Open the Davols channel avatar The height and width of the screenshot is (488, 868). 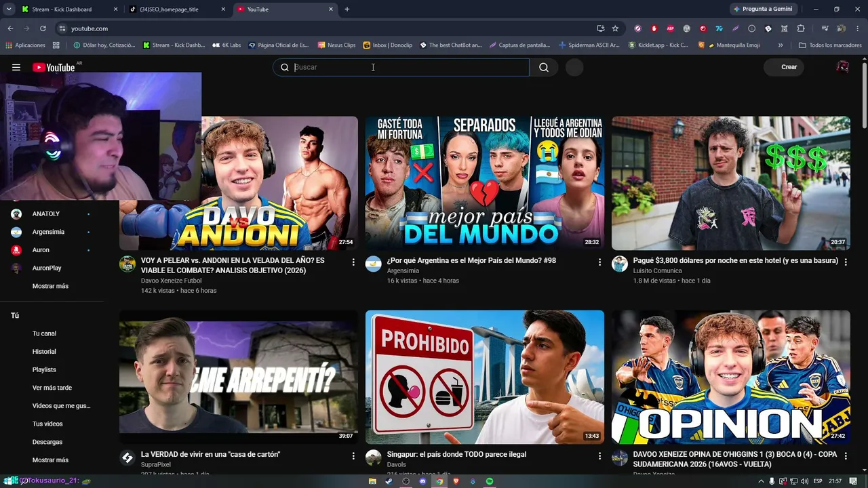374,457
